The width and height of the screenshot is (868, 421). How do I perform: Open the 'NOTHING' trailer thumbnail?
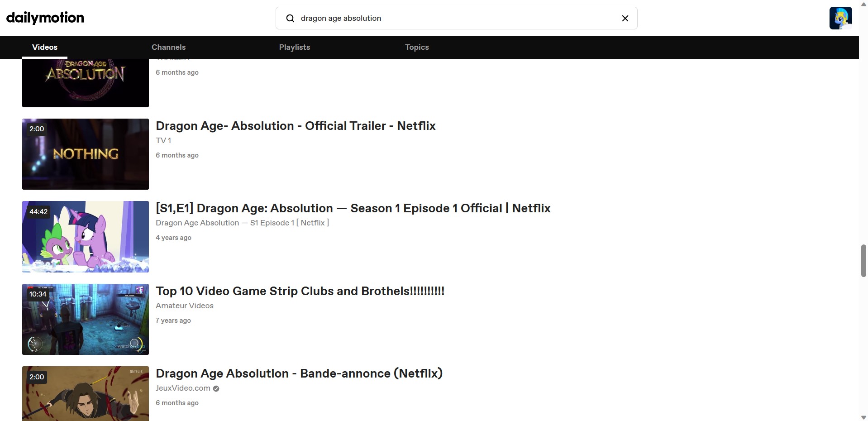pyautogui.click(x=86, y=154)
